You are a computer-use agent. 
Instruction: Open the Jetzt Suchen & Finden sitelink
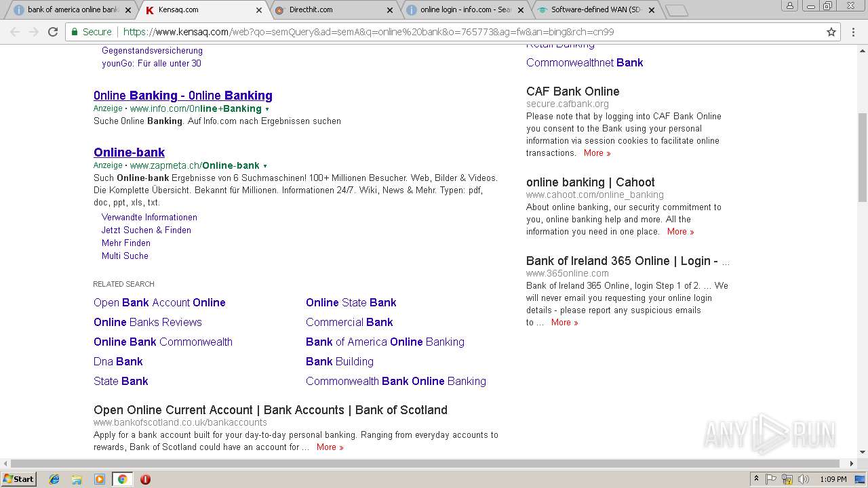pos(146,230)
